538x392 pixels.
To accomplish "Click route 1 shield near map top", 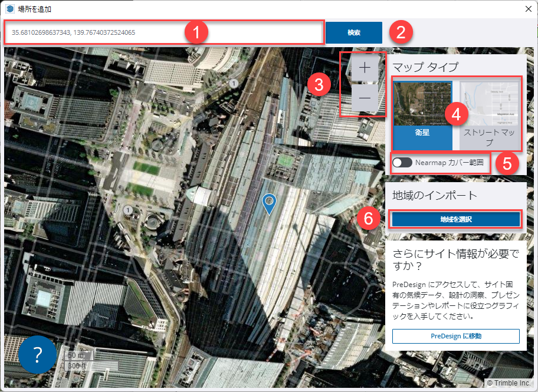I will 234,84.
